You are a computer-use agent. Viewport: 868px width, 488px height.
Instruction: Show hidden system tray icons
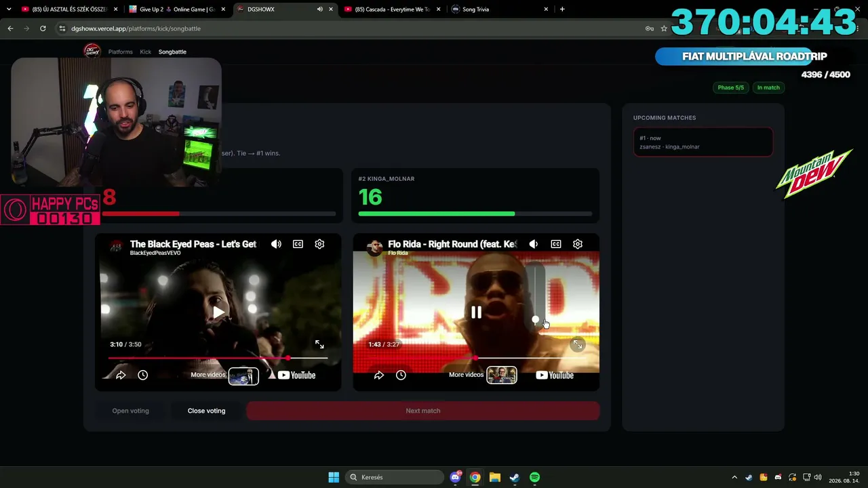point(734,477)
